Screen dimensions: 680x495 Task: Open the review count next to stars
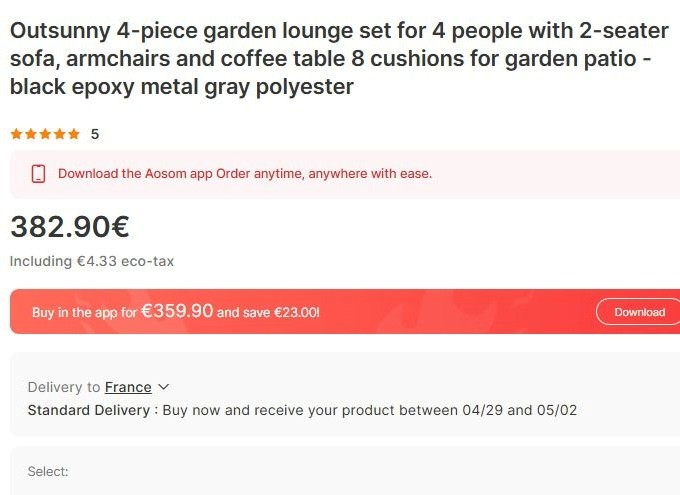(95, 134)
